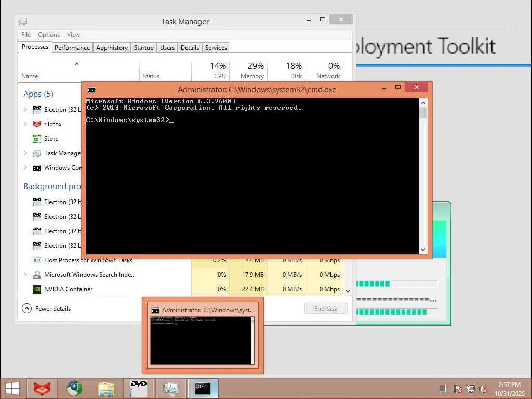Switch to the Users tab
This screenshot has height=399, width=532.
point(167,48)
